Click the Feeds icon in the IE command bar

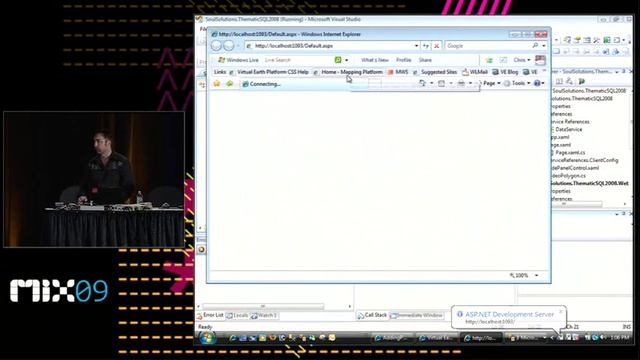pyautogui.click(x=441, y=83)
